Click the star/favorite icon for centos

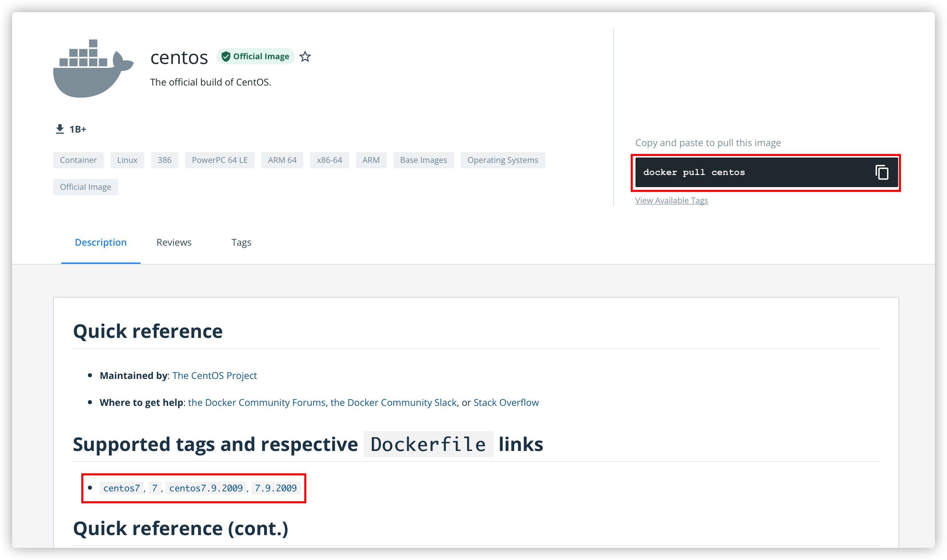click(306, 57)
